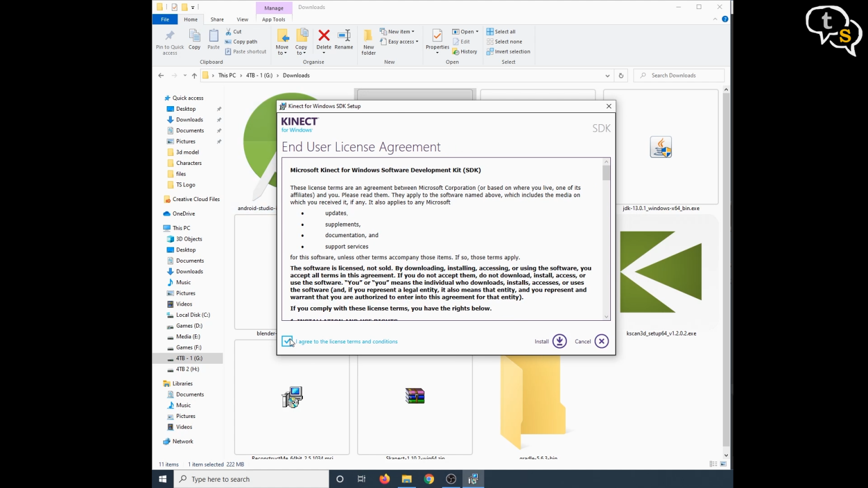The width and height of the screenshot is (868, 488).
Task: Click Copy path in ribbon
Action: 241,42
